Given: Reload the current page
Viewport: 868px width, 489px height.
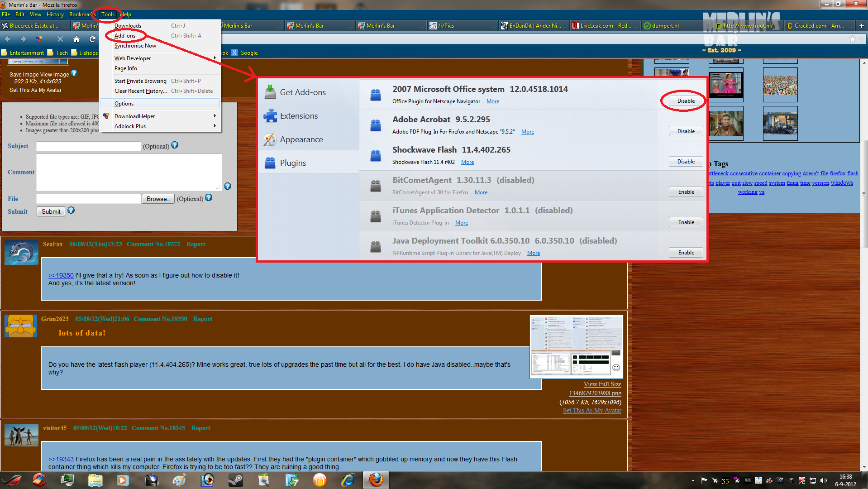Looking at the screenshot, I should [92, 39].
